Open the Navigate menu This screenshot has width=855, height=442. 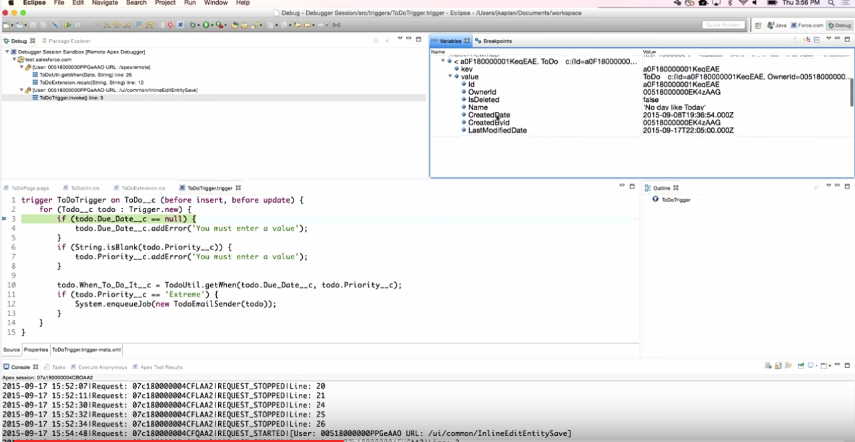105,4
